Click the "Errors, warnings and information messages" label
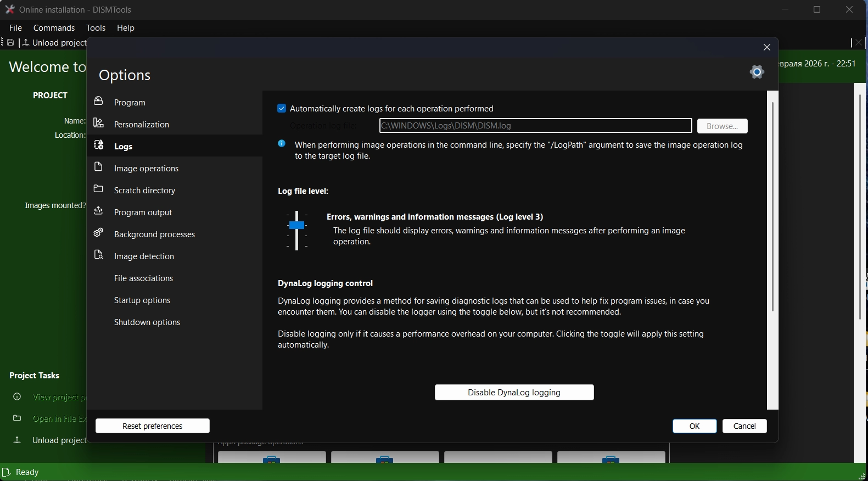The width and height of the screenshot is (868, 481). pyautogui.click(x=435, y=217)
